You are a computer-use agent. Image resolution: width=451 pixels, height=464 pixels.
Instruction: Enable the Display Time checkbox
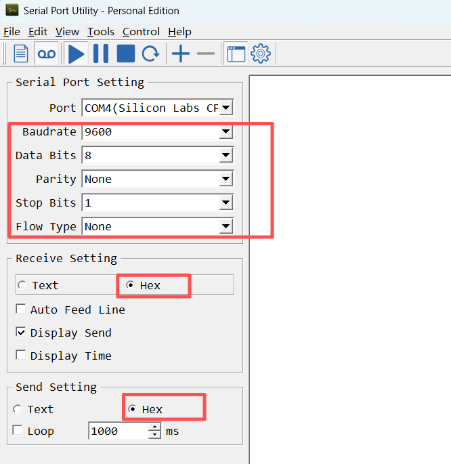[21, 355]
